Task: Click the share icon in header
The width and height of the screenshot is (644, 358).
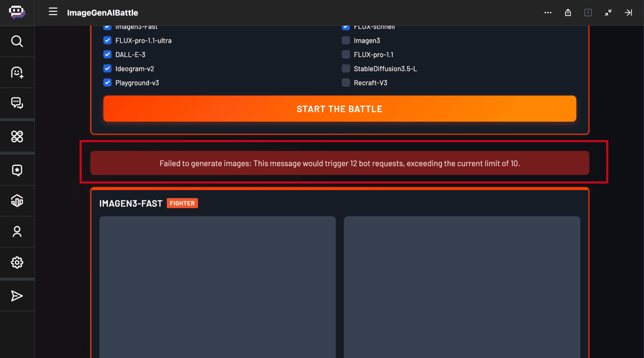Action: pos(568,13)
